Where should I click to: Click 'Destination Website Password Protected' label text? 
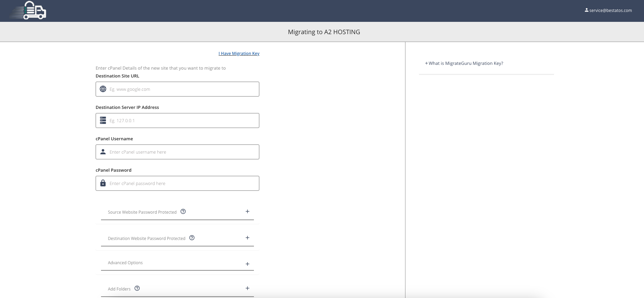(x=146, y=239)
